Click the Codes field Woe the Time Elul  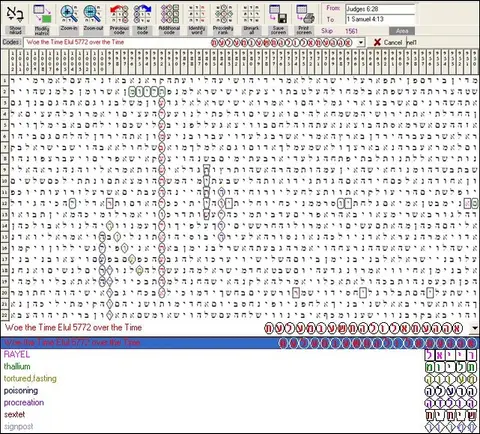tap(190, 43)
